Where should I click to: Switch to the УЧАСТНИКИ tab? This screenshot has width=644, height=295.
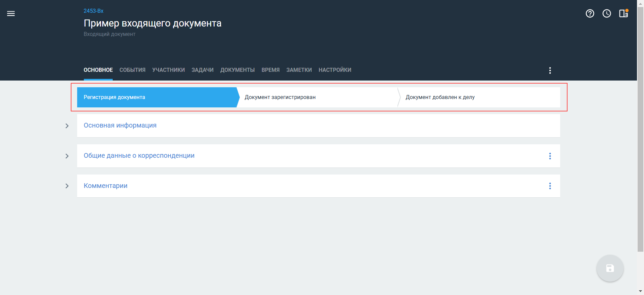pyautogui.click(x=168, y=70)
